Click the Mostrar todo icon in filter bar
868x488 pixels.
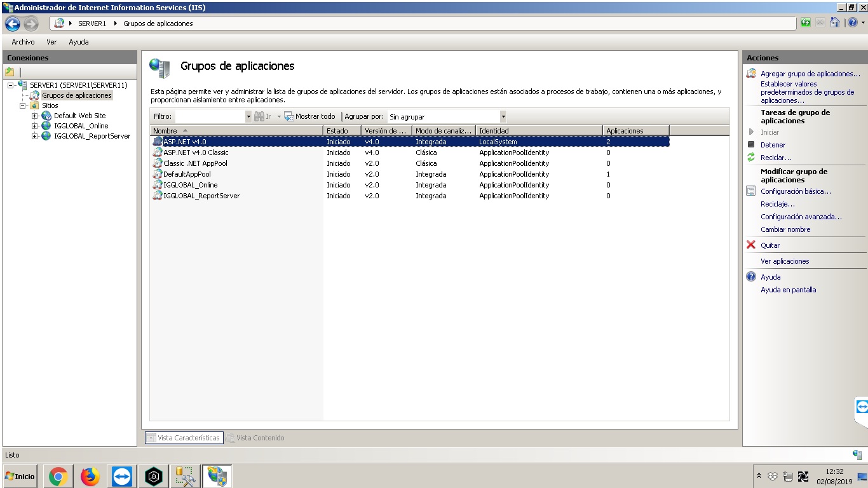tap(289, 116)
